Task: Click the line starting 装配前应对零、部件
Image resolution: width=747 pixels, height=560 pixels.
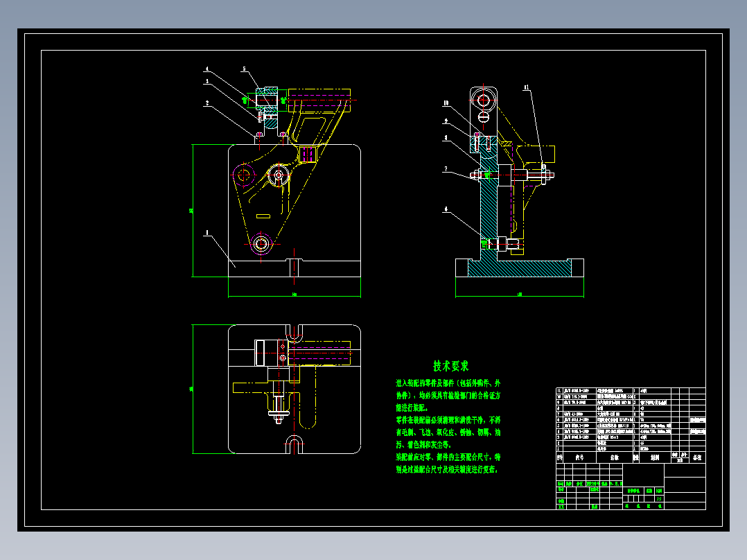Action: coord(448,457)
